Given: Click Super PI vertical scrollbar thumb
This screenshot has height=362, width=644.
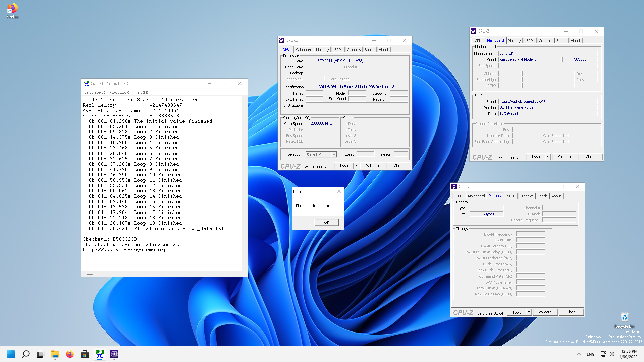Looking at the screenshot, I should pos(245,104).
